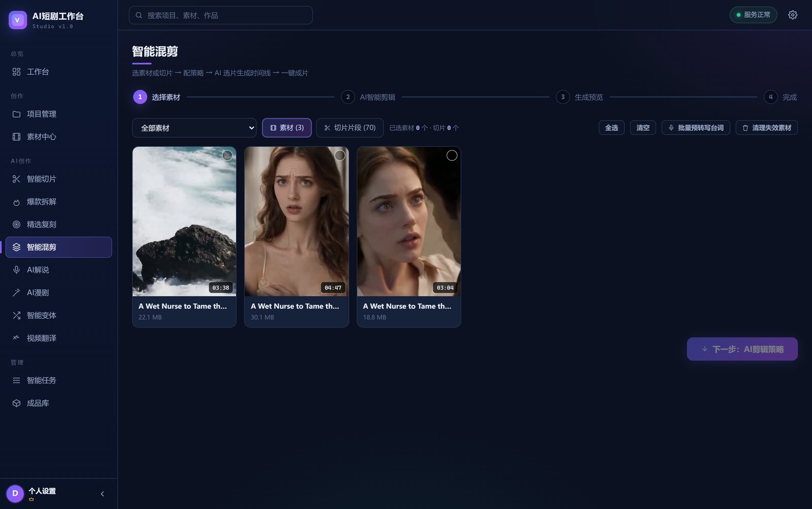Click the AI漫剧 magic wand icon
The height and width of the screenshot is (509, 812).
16,293
